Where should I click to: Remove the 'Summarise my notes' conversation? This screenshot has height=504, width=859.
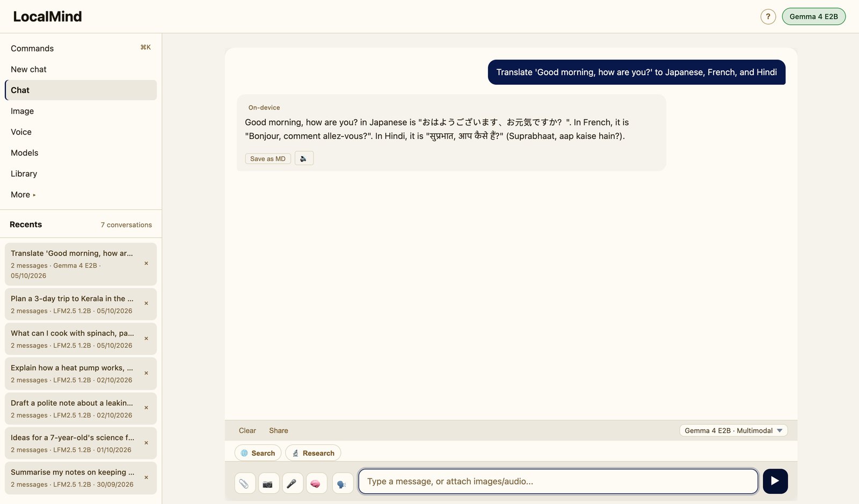pos(146,477)
